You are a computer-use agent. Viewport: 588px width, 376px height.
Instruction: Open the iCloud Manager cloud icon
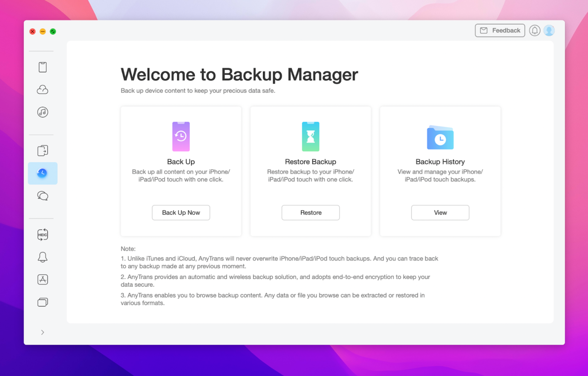point(43,90)
